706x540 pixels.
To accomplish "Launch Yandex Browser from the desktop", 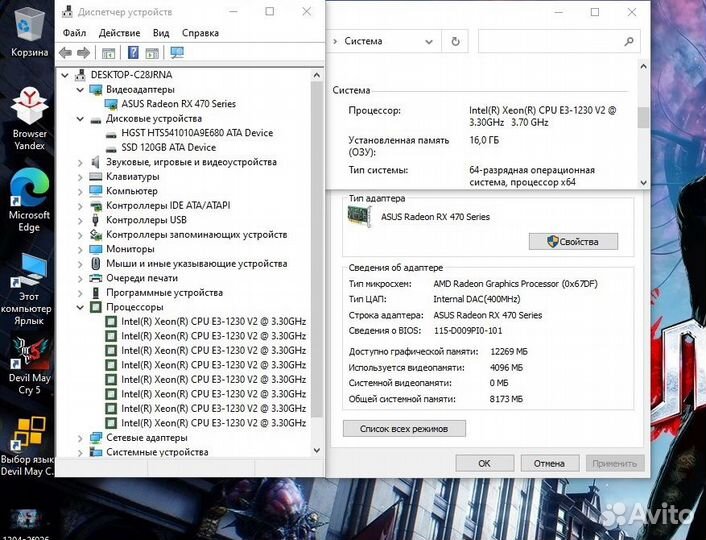I will (29, 118).
